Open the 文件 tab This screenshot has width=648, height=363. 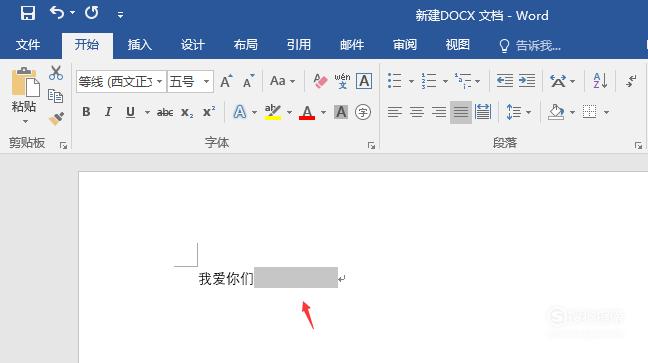tap(28, 45)
